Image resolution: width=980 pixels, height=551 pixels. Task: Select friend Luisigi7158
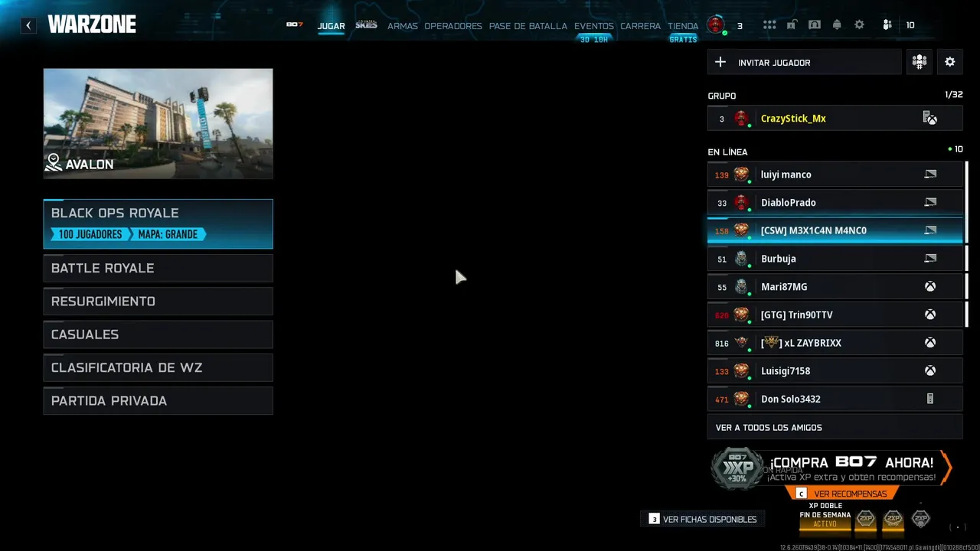click(x=835, y=371)
